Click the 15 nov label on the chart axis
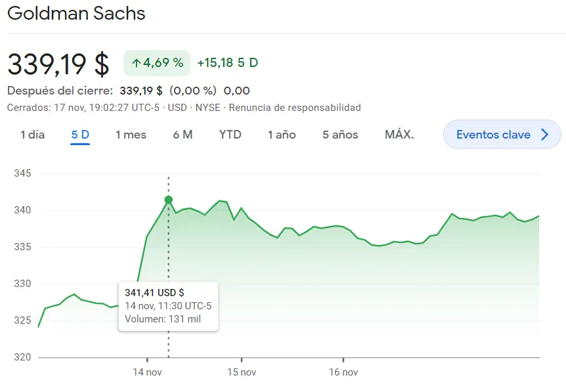Image resolution: width=566 pixels, height=392 pixels. tap(241, 372)
